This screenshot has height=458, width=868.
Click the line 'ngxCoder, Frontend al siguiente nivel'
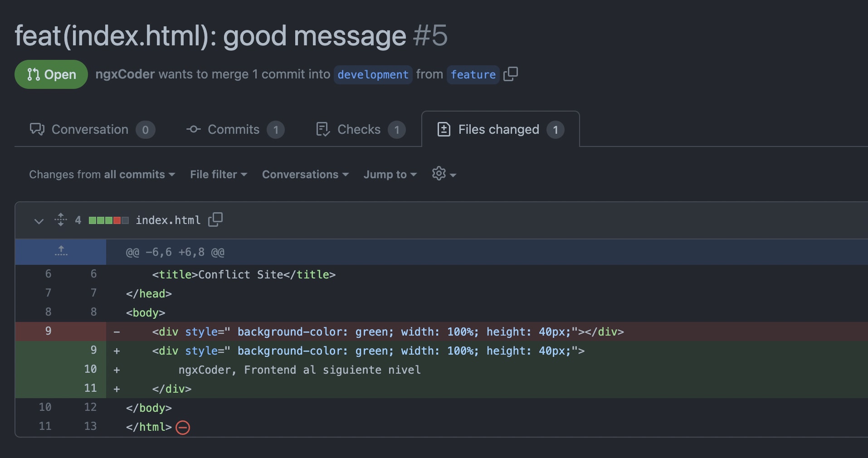(300, 370)
